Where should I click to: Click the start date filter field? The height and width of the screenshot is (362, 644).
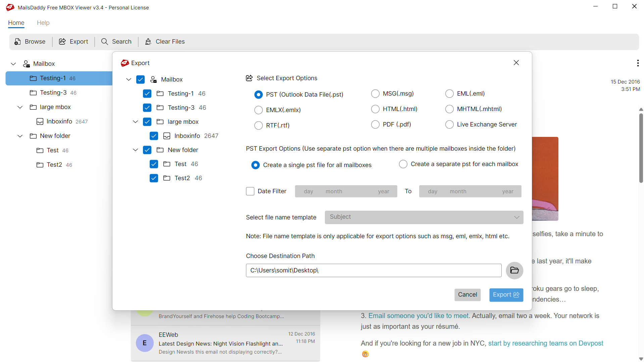346,191
